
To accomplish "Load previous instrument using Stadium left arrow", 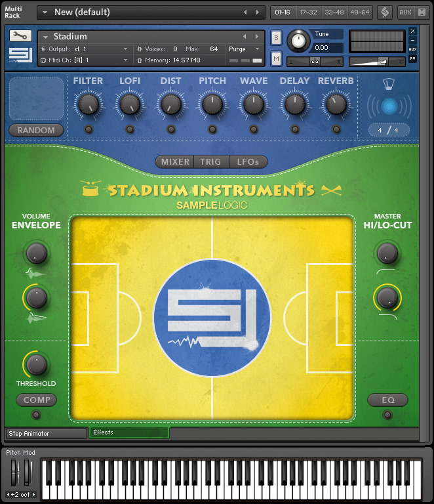I will pyautogui.click(x=245, y=36).
